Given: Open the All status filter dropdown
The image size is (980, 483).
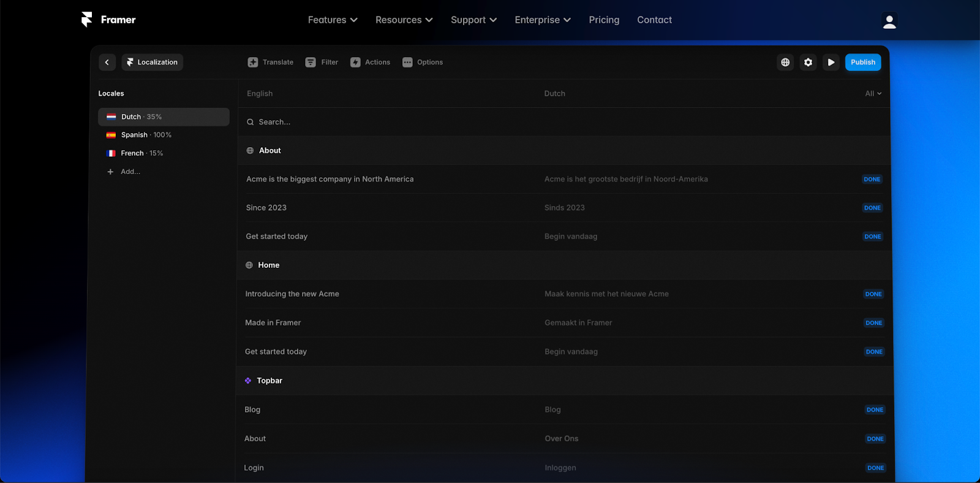Looking at the screenshot, I should (873, 93).
